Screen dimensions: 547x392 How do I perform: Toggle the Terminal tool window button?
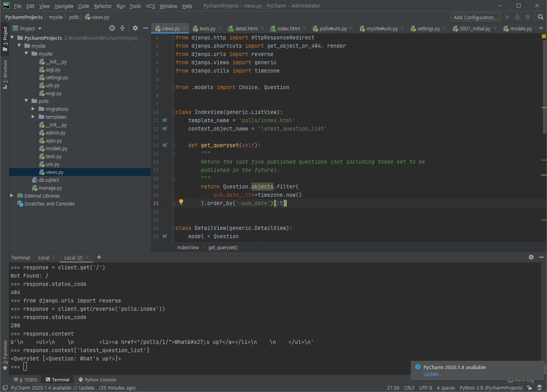[x=57, y=380]
